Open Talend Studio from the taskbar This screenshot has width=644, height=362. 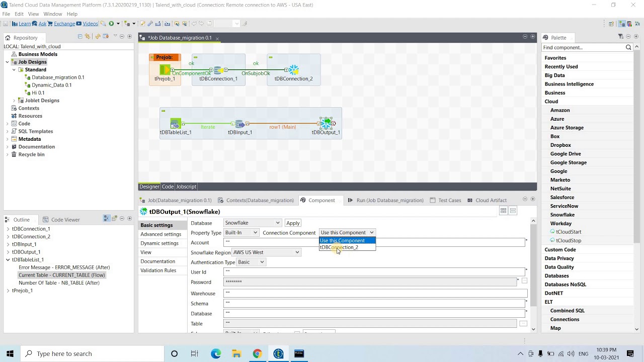pos(278,353)
